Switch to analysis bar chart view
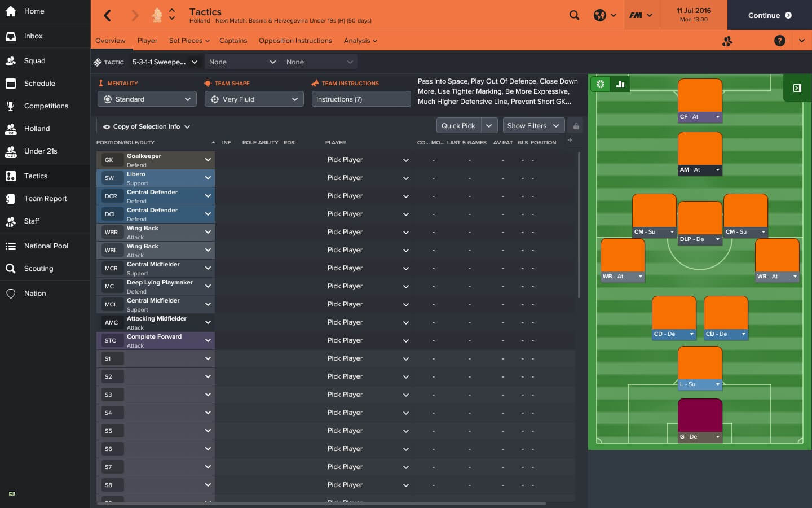 click(620, 85)
